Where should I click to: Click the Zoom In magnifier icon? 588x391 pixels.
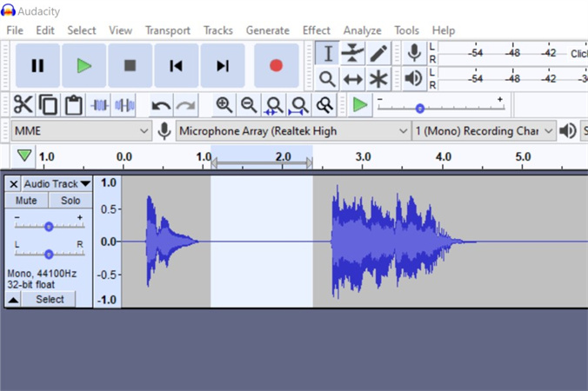click(x=224, y=105)
